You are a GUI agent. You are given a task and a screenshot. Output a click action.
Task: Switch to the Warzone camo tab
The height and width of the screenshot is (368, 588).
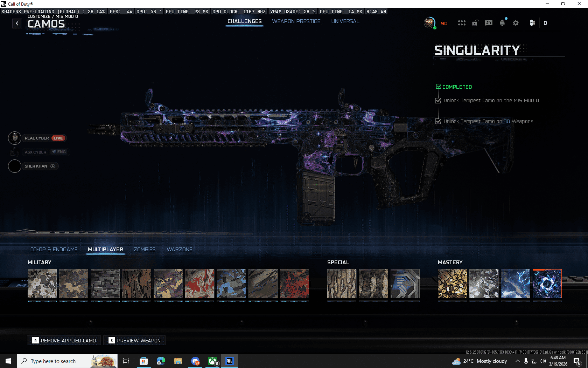(179, 250)
